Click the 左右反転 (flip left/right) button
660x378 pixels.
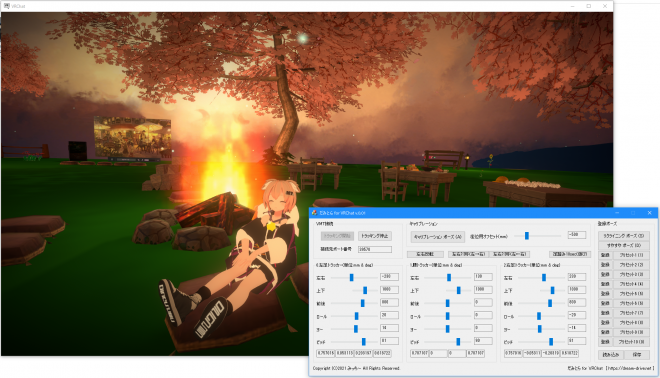pyautogui.click(x=426, y=254)
